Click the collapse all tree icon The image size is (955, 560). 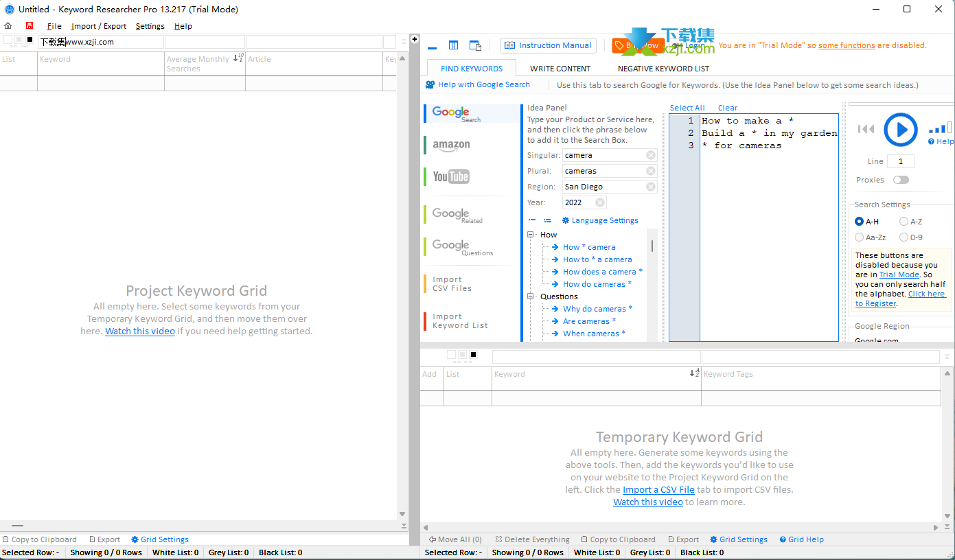[532, 220]
